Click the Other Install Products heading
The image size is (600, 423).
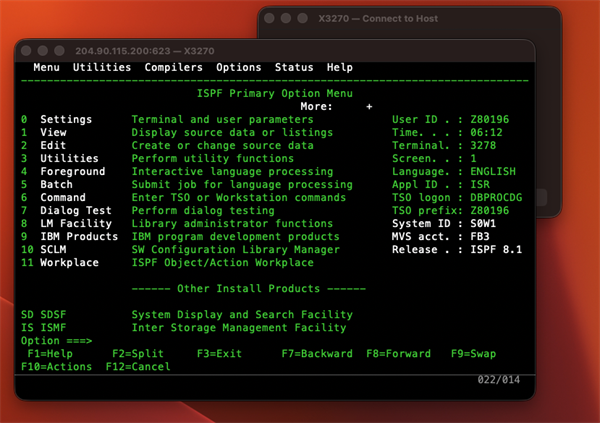point(249,289)
